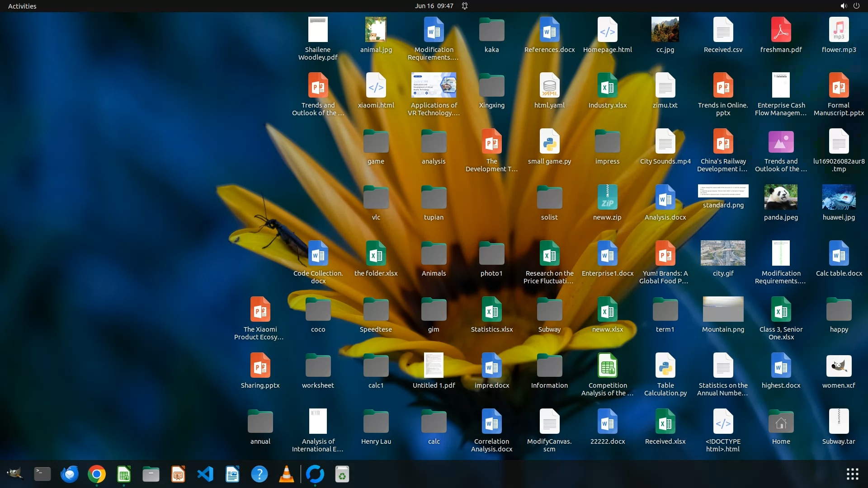Open the clock and calendar menu
Image resolution: width=868 pixels, height=488 pixels.
click(434, 6)
